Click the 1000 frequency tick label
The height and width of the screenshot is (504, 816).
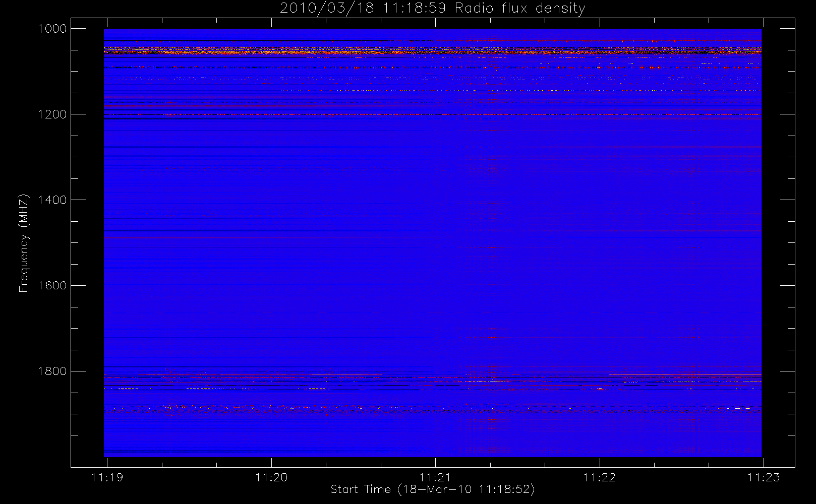pos(52,29)
